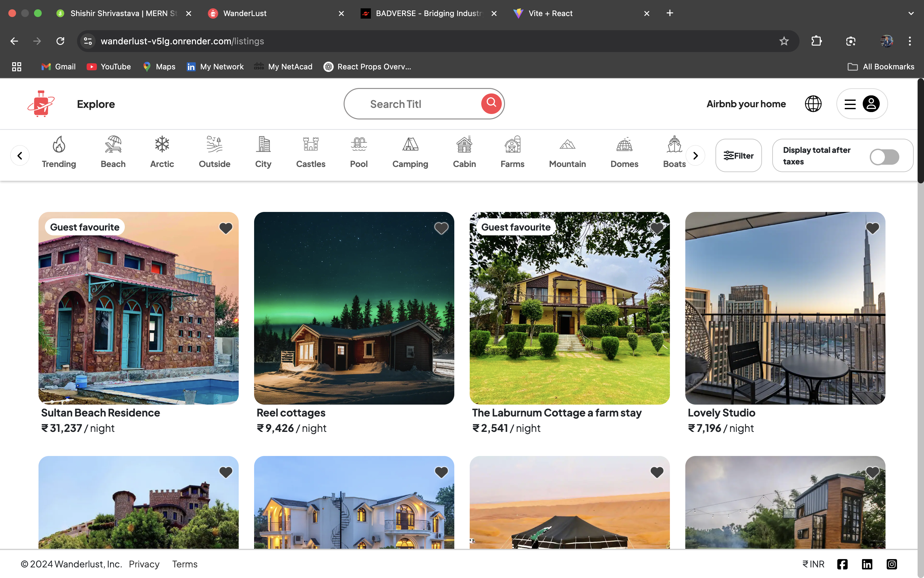The width and height of the screenshot is (924, 578).
Task: Click Airbnb your home link
Action: click(x=746, y=104)
